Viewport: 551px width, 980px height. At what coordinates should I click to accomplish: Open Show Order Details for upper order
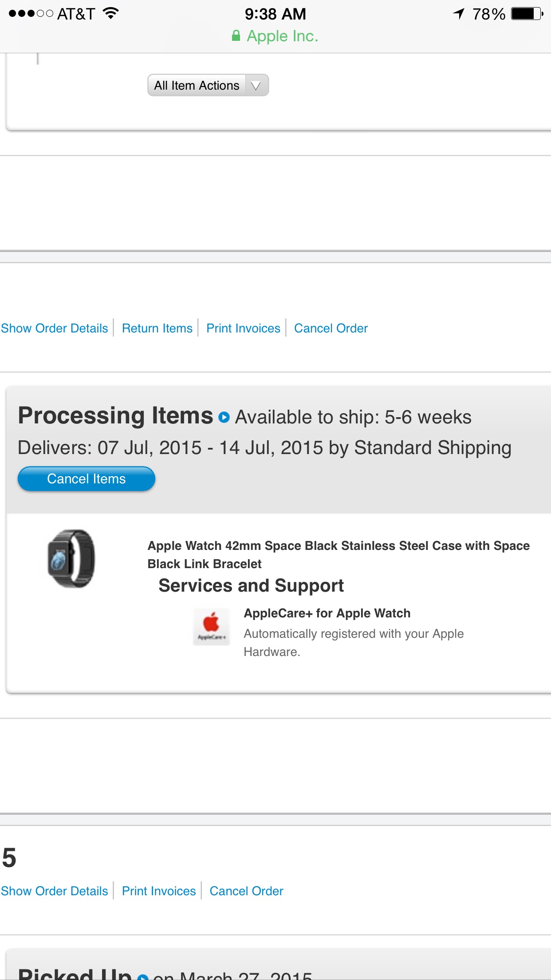(x=55, y=328)
